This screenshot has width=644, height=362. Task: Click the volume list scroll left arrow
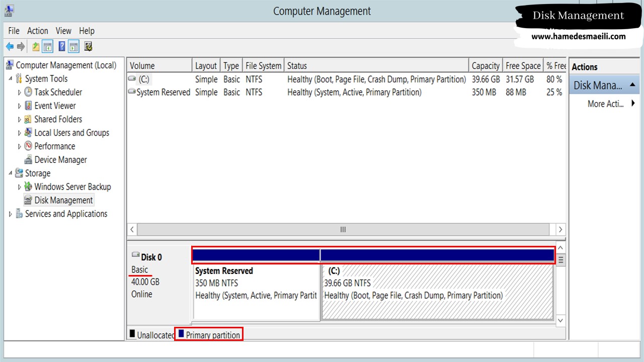tap(132, 229)
